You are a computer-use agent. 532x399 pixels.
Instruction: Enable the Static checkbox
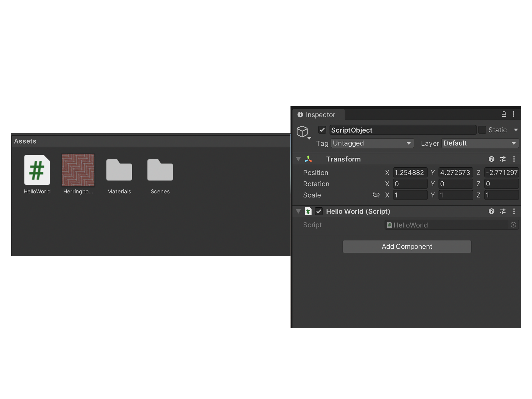(x=482, y=130)
